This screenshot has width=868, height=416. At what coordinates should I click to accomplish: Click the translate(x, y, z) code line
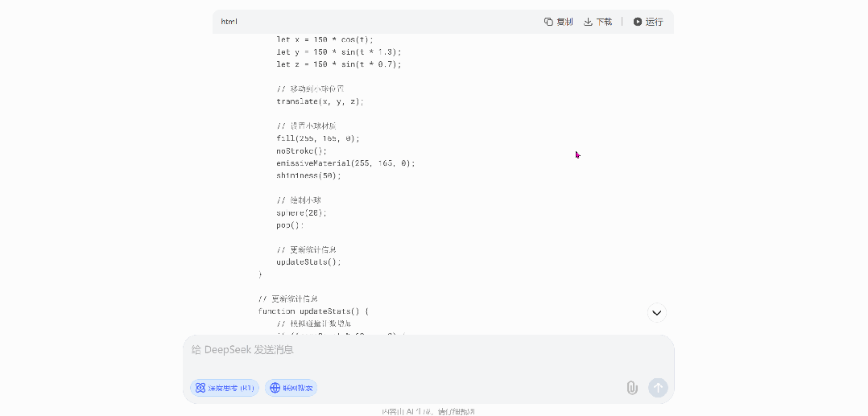pos(320,101)
